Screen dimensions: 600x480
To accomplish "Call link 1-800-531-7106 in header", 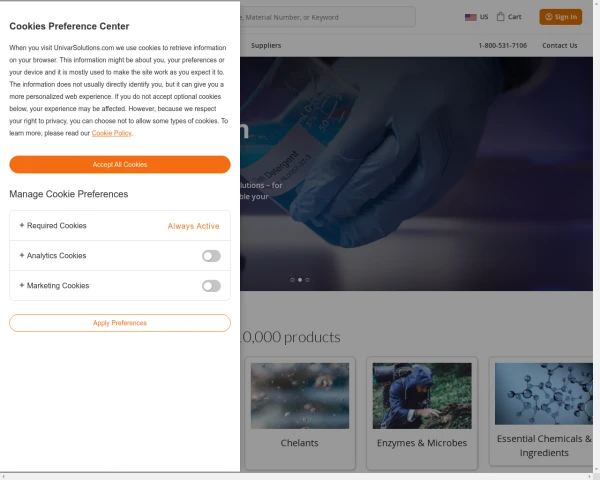I will (502, 45).
